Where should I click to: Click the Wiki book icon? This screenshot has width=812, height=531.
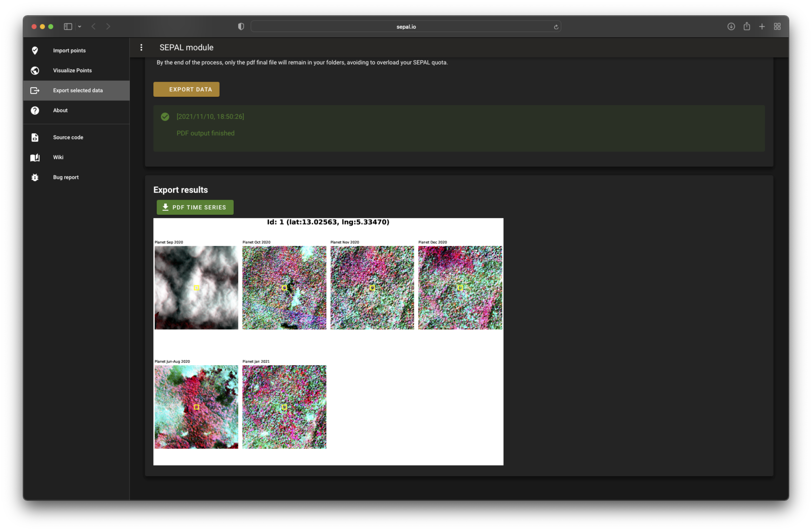coord(35,157)
